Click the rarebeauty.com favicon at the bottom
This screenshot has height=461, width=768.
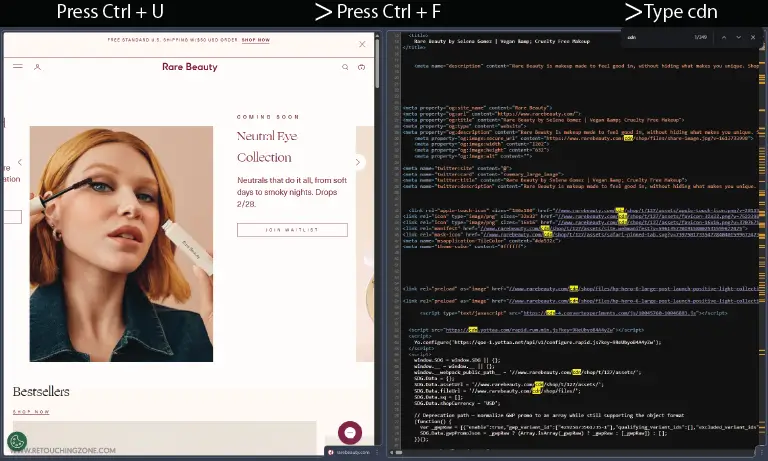tap(331, 452)
